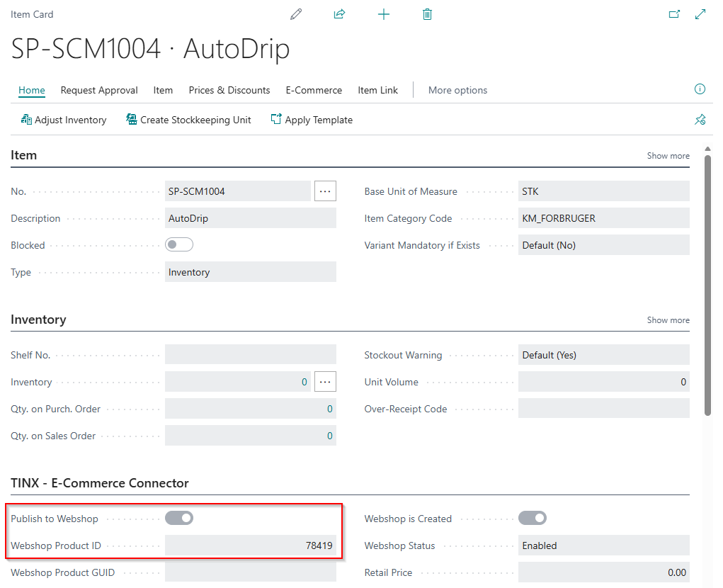Toggle the Webshop is Created switch

click(532, 518)
